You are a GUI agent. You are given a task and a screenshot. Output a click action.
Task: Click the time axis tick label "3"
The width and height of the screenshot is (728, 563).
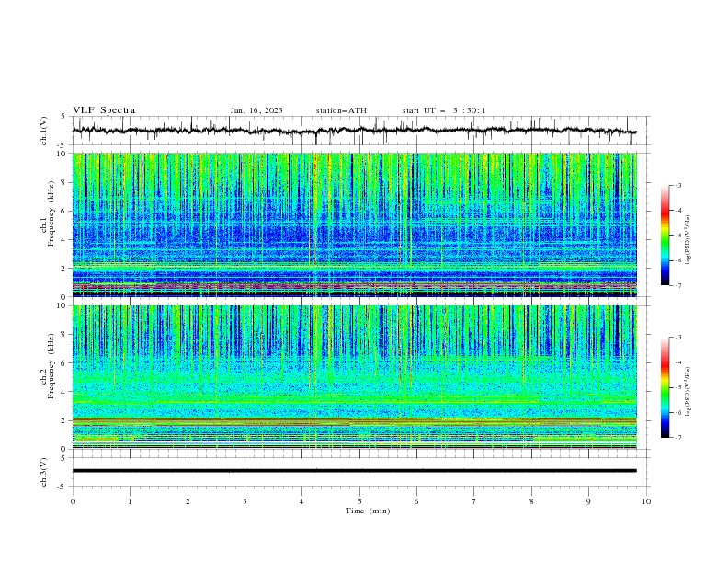(245, 501)
